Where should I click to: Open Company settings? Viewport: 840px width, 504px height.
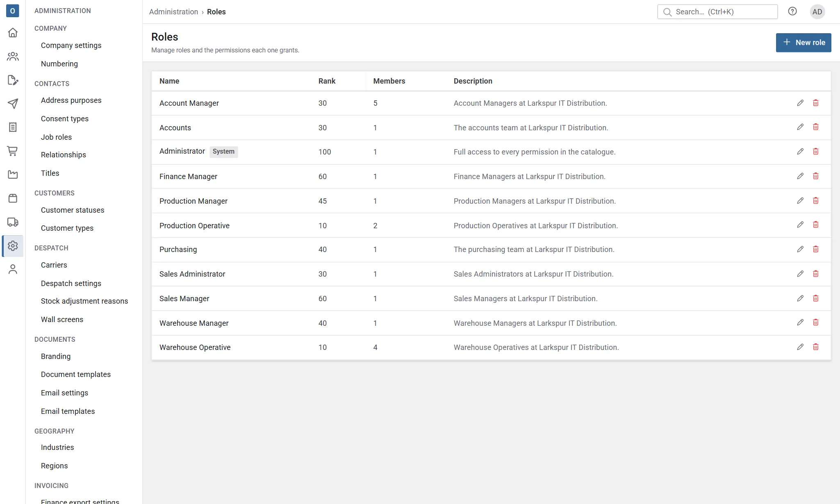click(x=71, y=45)
